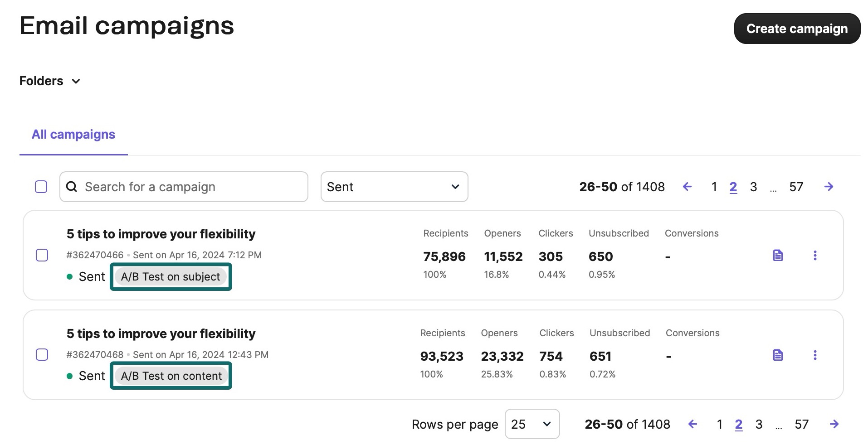
Task: Open the Sent status filter dropdown
Action: pyautogui.click(x=394, y=187)
